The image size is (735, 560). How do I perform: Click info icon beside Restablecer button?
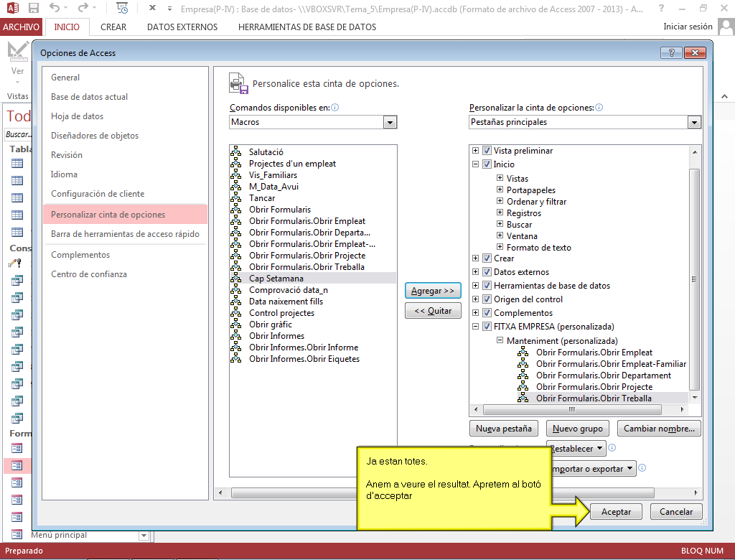tap(612, 448)
